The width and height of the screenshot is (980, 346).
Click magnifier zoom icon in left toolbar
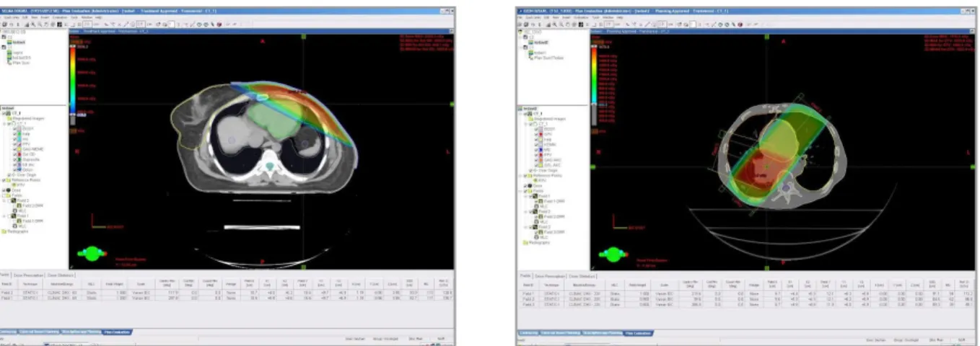[x=33, y=25]
